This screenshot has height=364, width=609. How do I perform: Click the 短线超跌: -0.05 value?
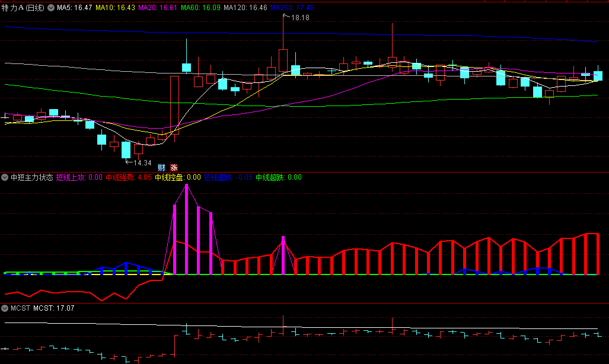pyautogui.click(x=228, y=177)
